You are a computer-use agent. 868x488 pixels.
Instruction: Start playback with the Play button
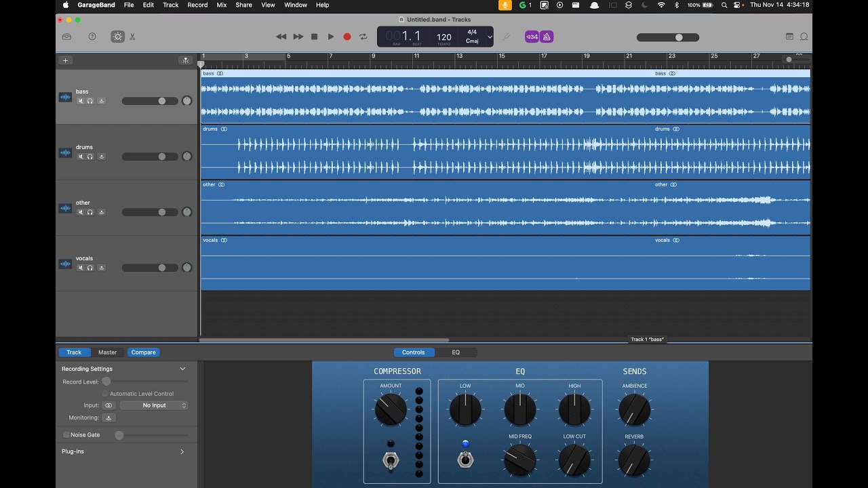pyautogui.click(x=331, y=37)
